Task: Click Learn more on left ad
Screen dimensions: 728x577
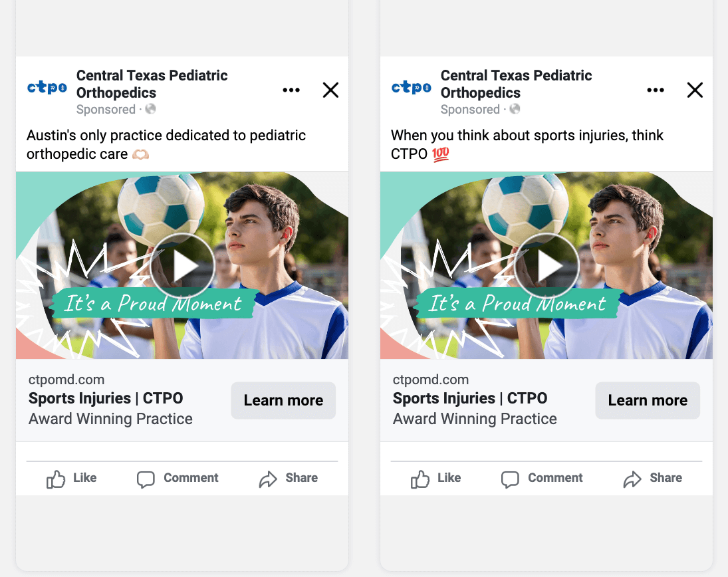Action: [283, 400]
